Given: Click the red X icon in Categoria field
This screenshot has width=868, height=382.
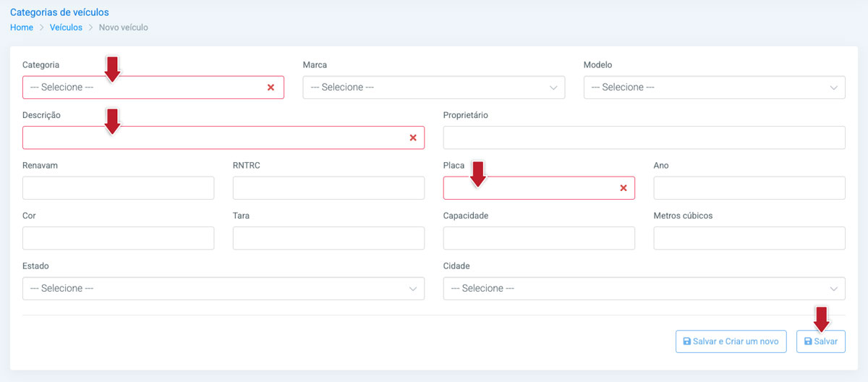Looking at the screenshot, I should (x=271, y=87).
